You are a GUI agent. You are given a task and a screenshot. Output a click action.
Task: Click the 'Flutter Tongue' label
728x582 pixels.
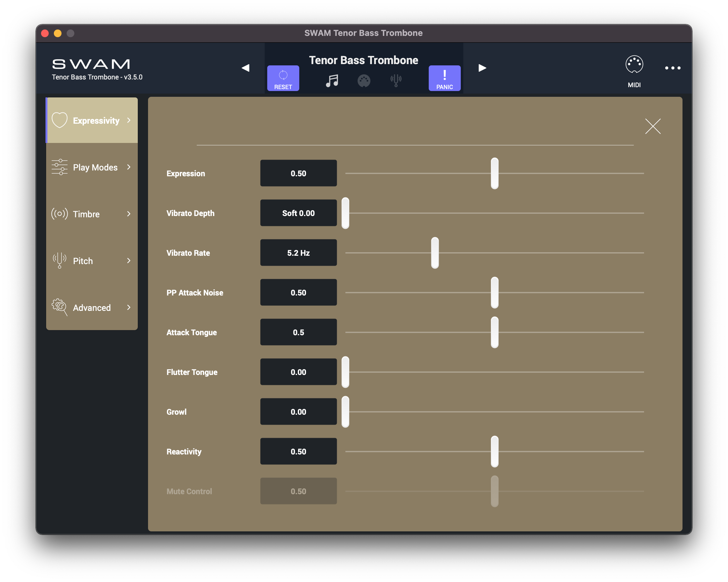point(192,372)
